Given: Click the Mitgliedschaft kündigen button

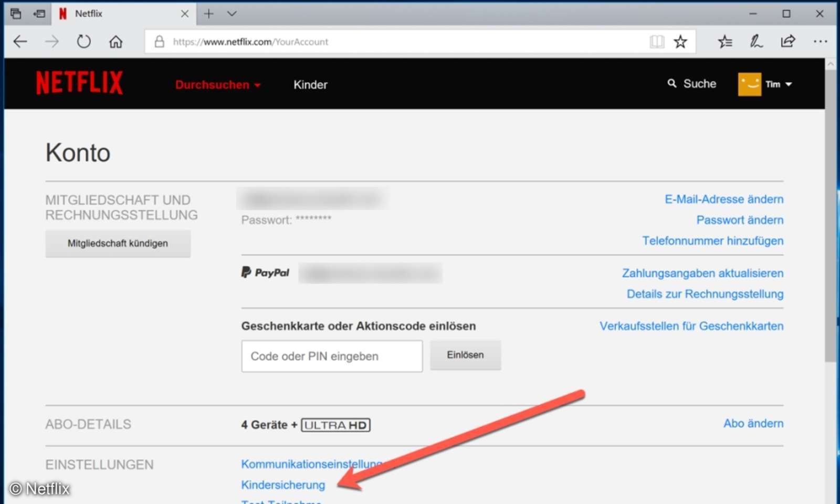Looking at the screenshot, I should tap(118, 243).
